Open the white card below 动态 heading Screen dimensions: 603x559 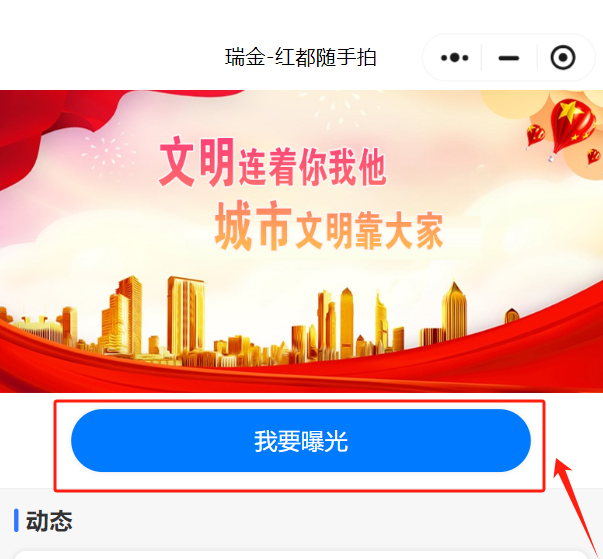(x=302, y=555)
